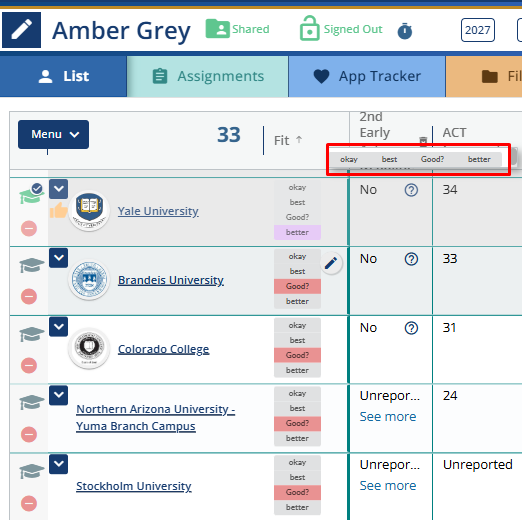Viewport: 522px width, 520px height.
Task: Open the Brandeis University link
Action: pos(171,280)
